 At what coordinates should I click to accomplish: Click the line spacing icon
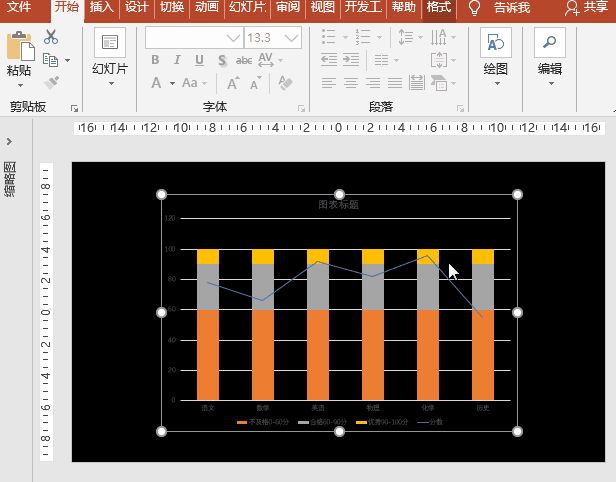tap(405, 37)
